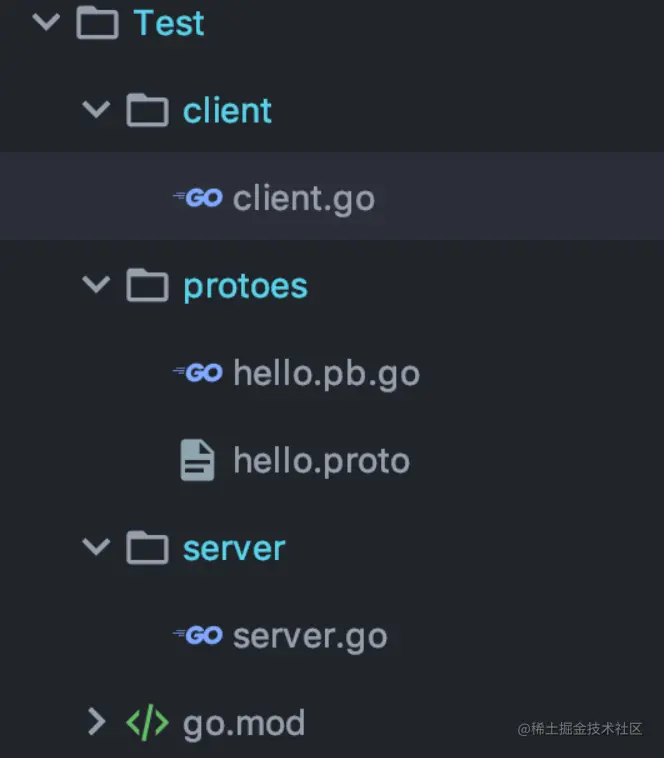
Task: Collapse the protoes folder chevron
Action: coord(96,286)
